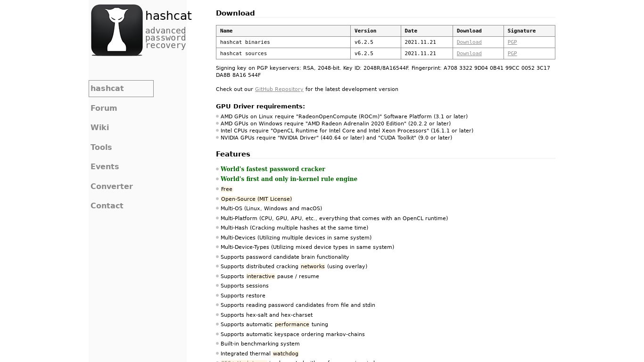Get the PGP signature for hashcat binaries
Viewport: 644px width, 362px height.
[512, 42]
